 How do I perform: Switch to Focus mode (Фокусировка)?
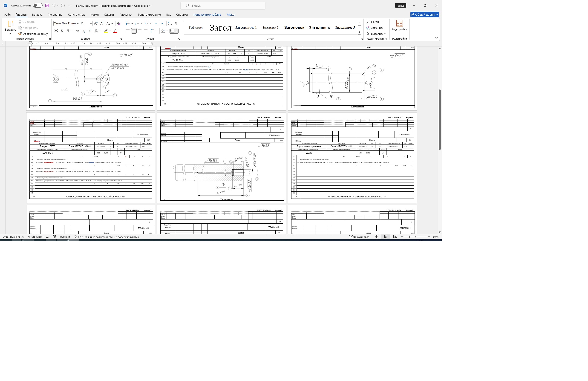click(359, 237)
